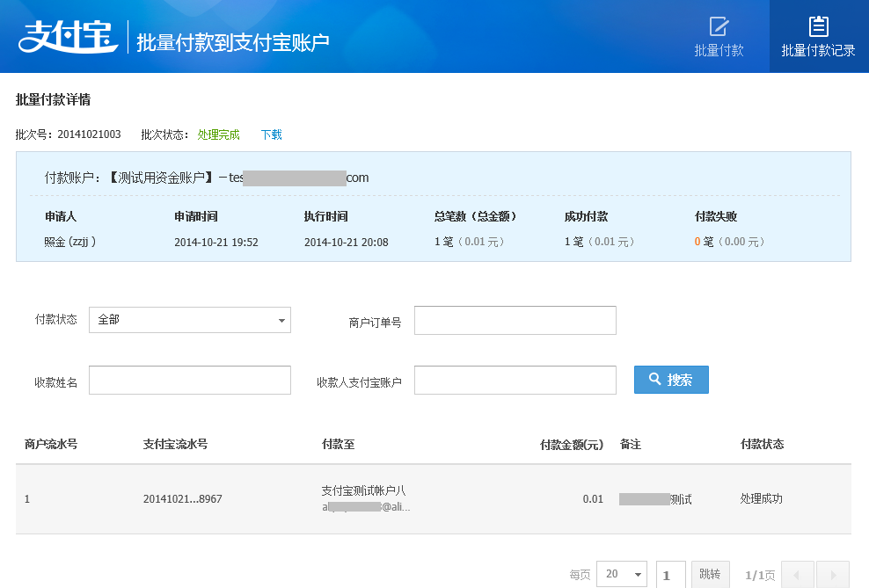This screenshot has width=869, height=588.
Task: Click total count 1 笔 (0.01 元) under 总笔数
Action: point(470,242)
